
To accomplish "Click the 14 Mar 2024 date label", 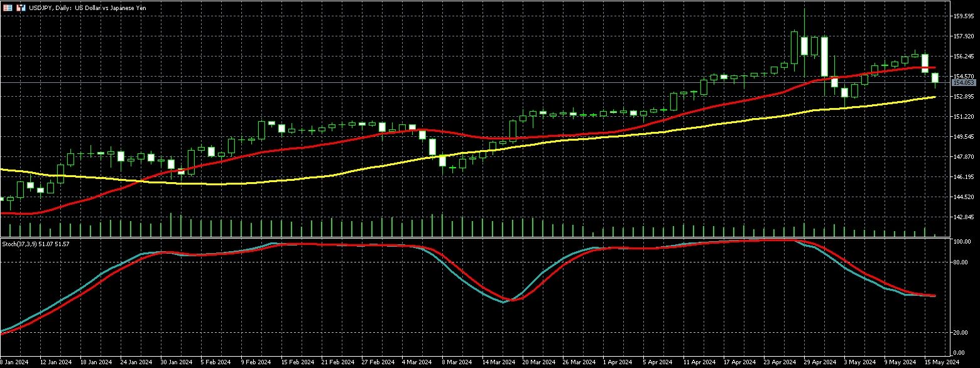I will (x=498, y=362).
